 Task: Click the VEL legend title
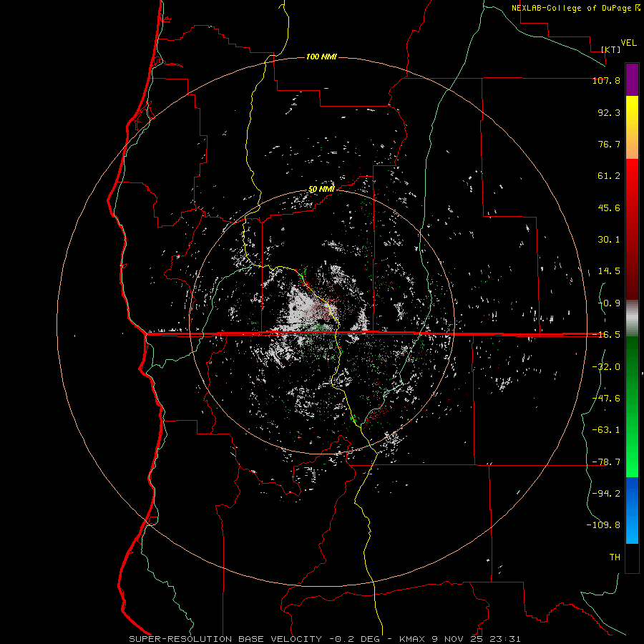click(628, 43)
